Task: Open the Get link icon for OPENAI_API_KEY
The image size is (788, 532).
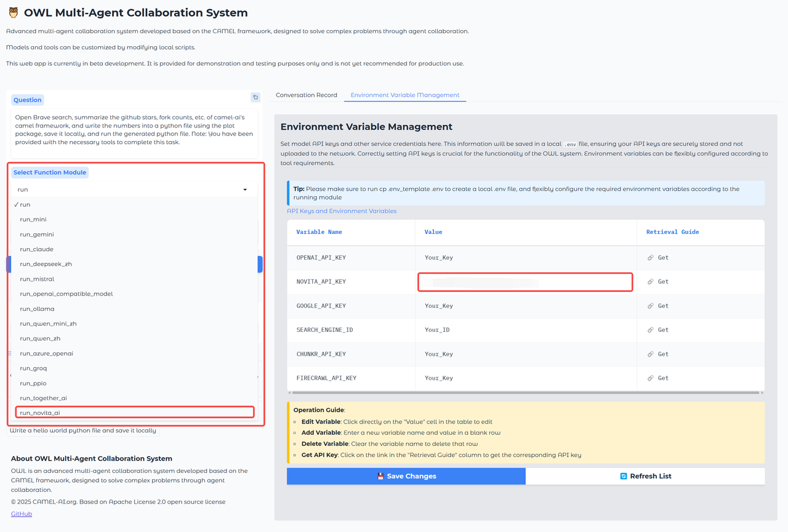Action: (651, 257)
